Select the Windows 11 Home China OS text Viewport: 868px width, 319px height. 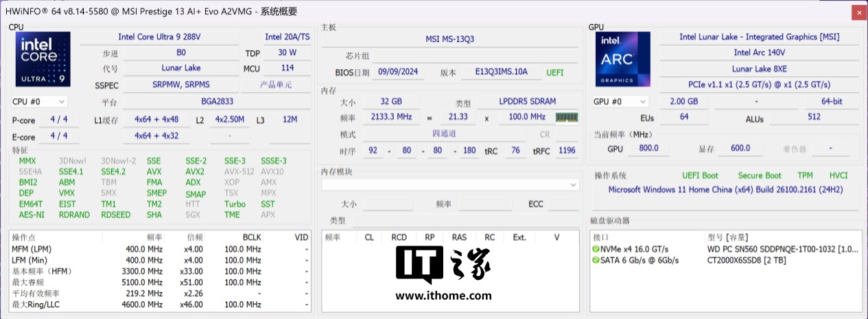pos(725,190)
